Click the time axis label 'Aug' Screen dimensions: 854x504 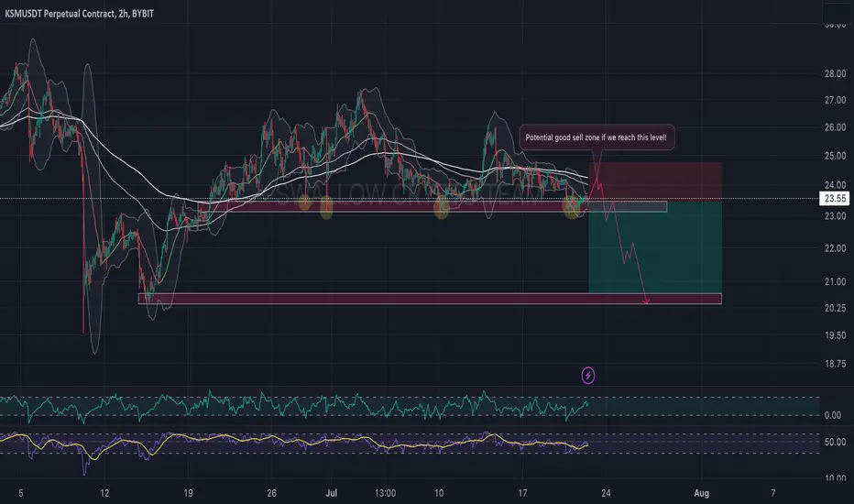(702, 493)
